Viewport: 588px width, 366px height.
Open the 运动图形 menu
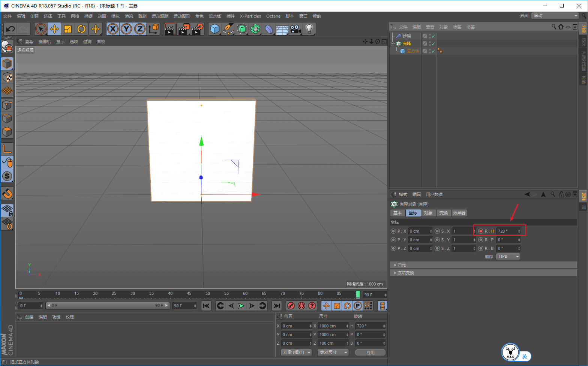[182, 16]
